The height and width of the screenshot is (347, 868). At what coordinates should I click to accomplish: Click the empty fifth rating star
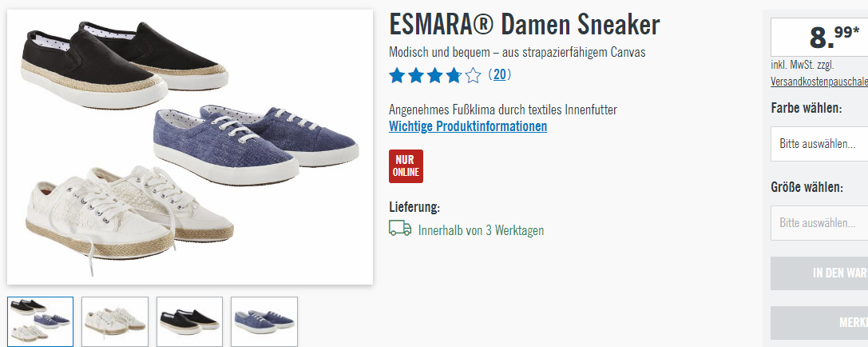click(x=473, y=75)
